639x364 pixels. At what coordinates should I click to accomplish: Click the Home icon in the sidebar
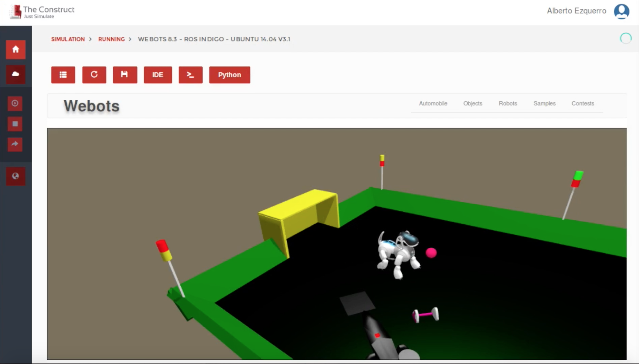pyautogui.click(x=16, y=49)
